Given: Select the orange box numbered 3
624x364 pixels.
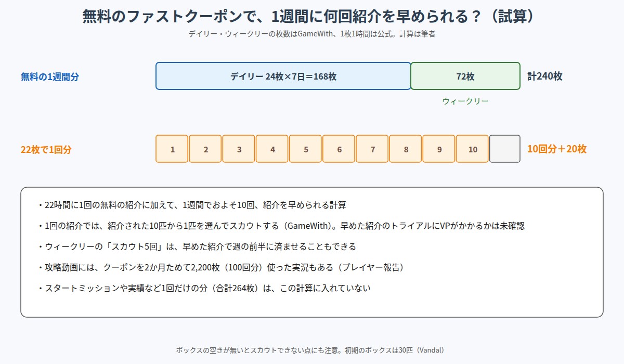Looking at the screenshot, I should (239, 149).
